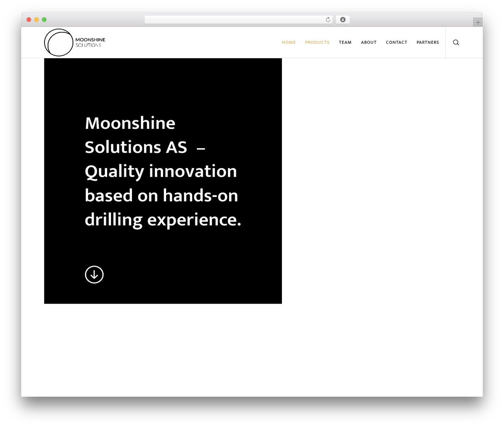The image size is (504, 427).
Task: Maximize window with green button
Action: tap(44, 20)
